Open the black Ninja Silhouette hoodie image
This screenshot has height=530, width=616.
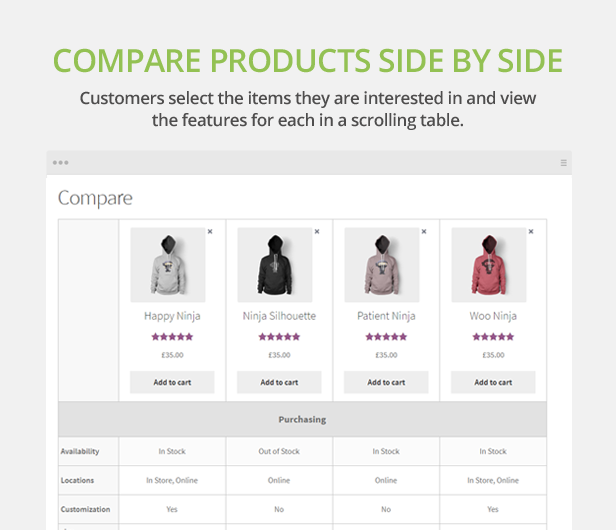(275, 265)
